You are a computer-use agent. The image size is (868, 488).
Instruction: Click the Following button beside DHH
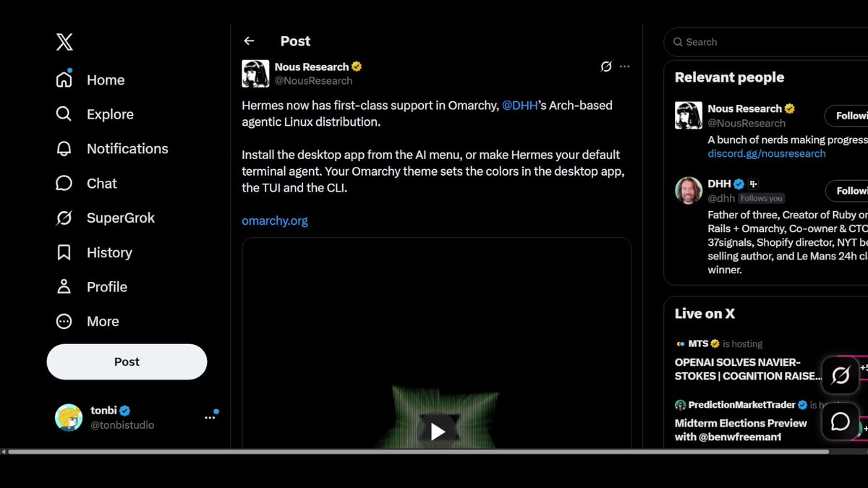click(846, 191)
